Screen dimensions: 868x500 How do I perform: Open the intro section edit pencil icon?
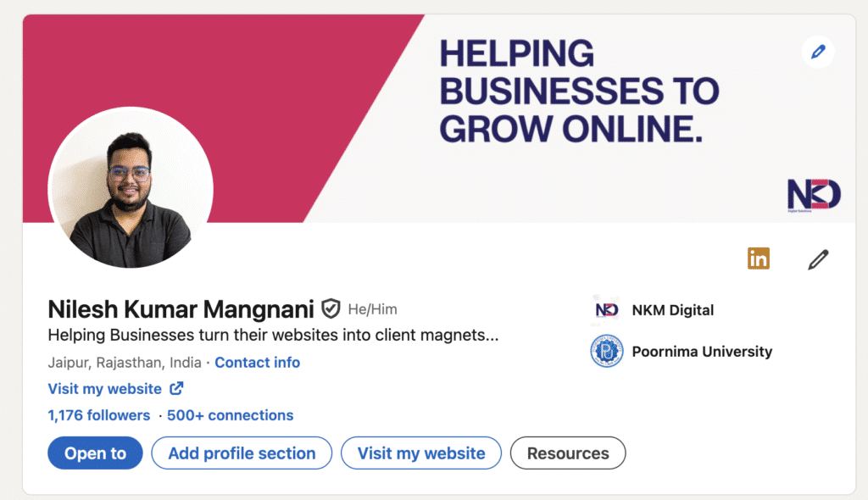(x=816, y=259)
